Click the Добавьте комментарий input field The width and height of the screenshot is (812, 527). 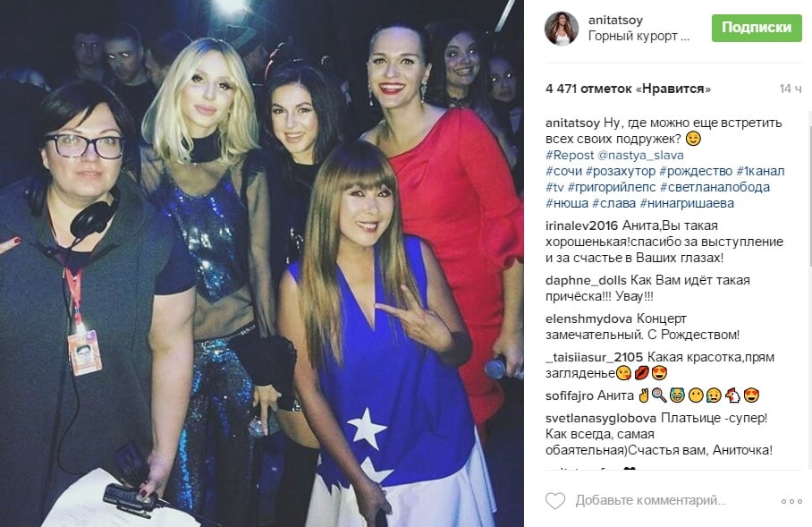(650, 500)
